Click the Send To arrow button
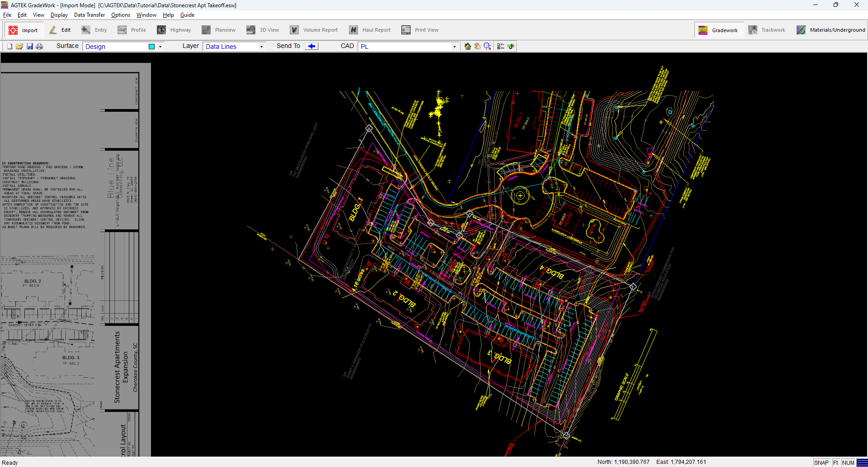Viewport: 868px width, 467px height. click(311, 46)
